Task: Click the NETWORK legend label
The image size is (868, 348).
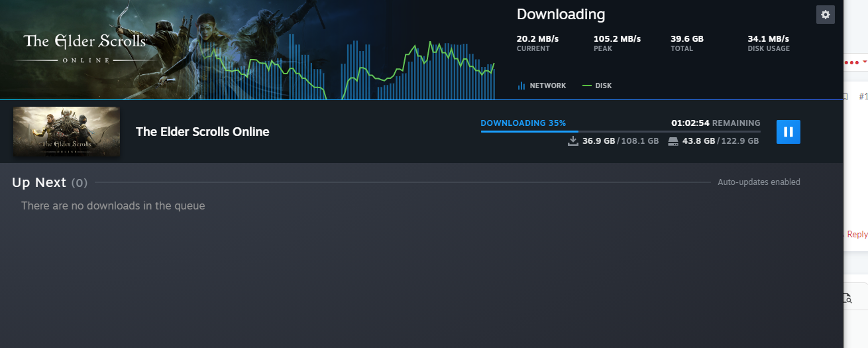Action: coord(548,86)
